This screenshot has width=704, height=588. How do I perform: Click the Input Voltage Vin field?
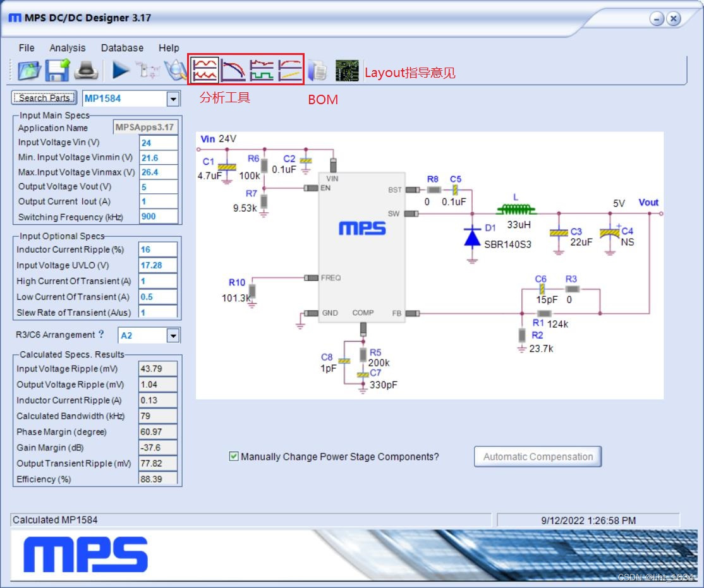coord(159,143)
